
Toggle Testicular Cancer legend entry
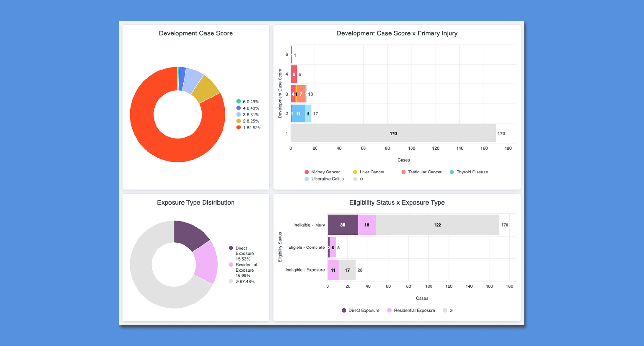[421, 172]
